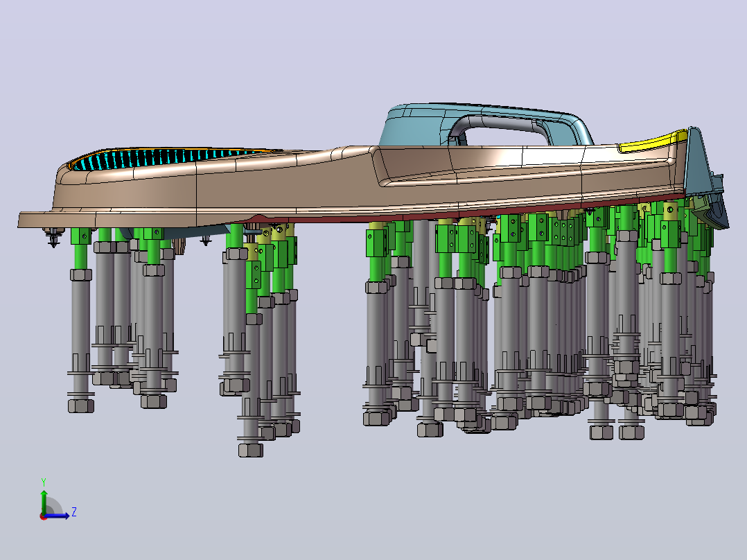Select the yellow trim strip on the panel
The width and height of the screenshot is (747, 560).
pyautogui.click(x=653, y=142)
